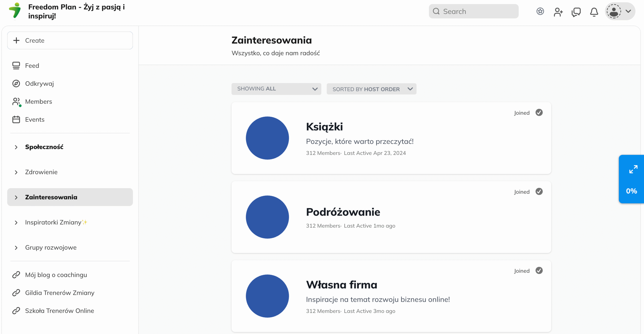Click the invite member icon
Viewport: 644px width, 334px height.
pyautogui.click(x=558, y=11)
